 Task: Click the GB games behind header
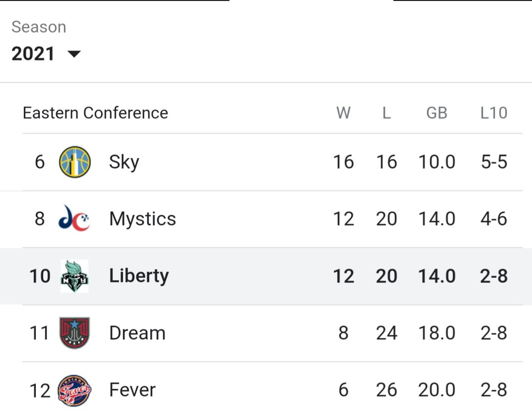[x=437, y=113]
